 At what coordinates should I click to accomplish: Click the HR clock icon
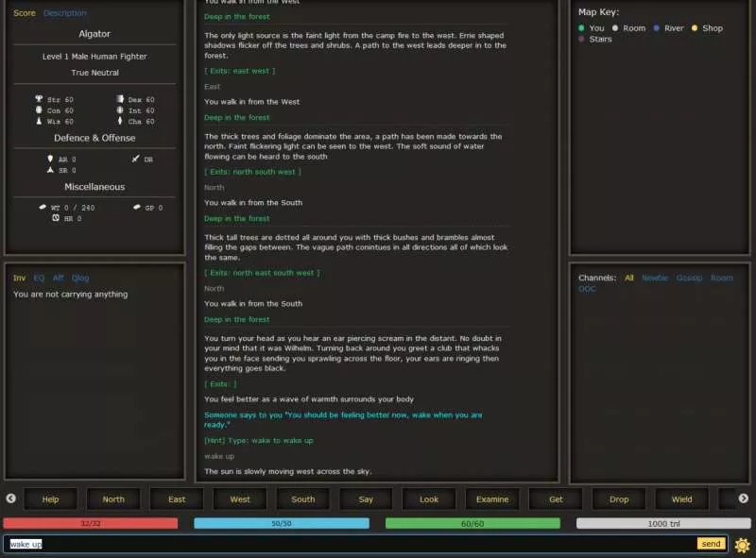tap(55, 218)
